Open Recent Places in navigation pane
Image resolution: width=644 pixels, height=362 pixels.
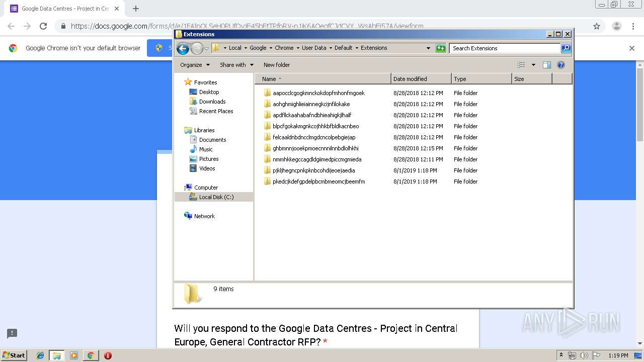(x=216, y=111)
